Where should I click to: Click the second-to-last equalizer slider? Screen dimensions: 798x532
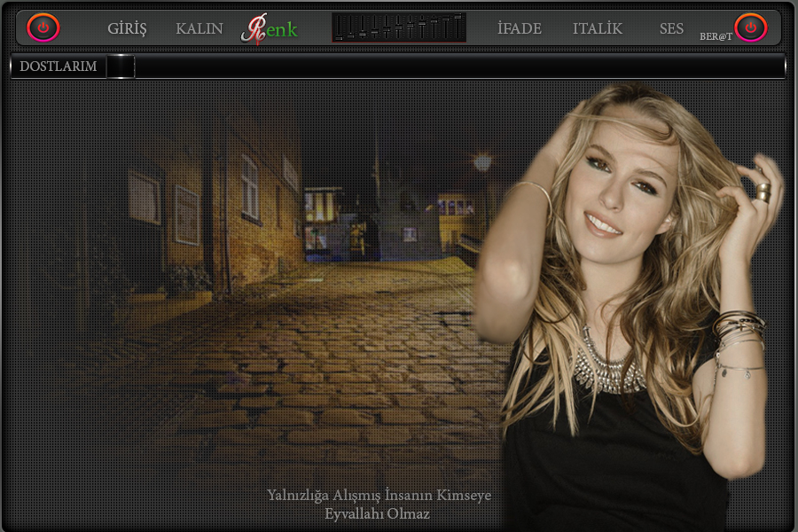pos(446,19)
